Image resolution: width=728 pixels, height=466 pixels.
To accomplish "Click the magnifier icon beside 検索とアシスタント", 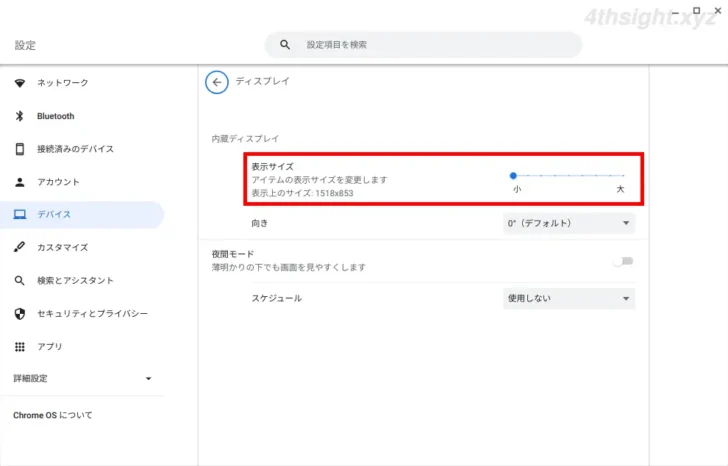I will point(20,280).
